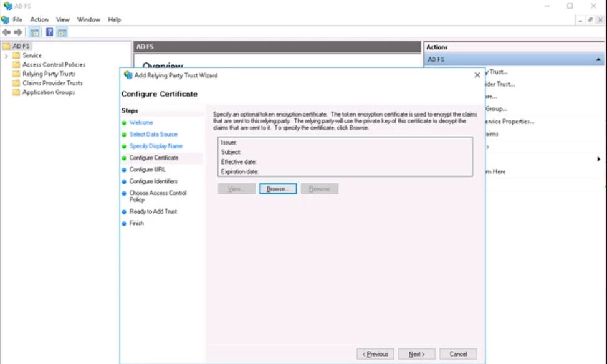This screenshot has width=607, height=364.
Task: Select Application Groups in the tree
Action: tap(49, 92)
